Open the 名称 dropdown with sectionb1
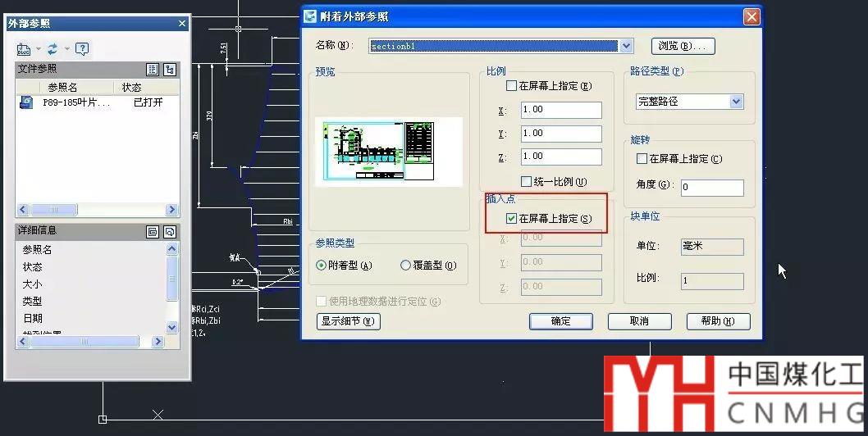This screenshot has width=868, height=436. coord(626,47)
